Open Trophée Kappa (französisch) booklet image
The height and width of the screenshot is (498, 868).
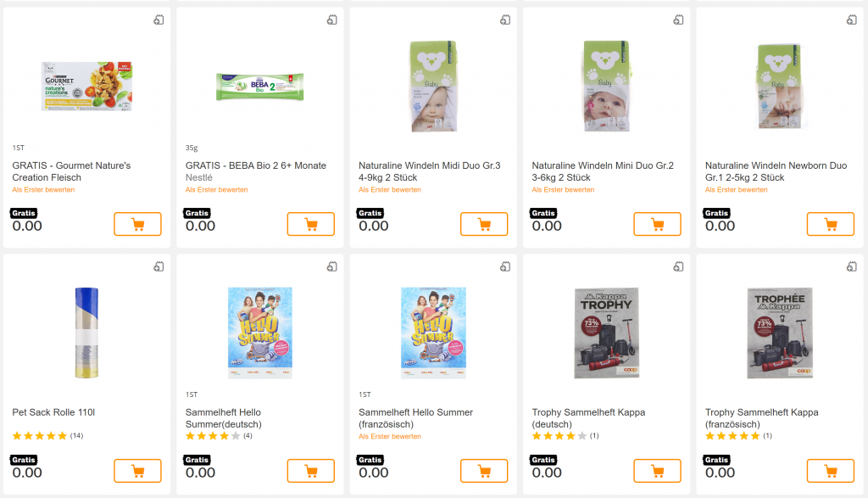(x=779, y=333)
